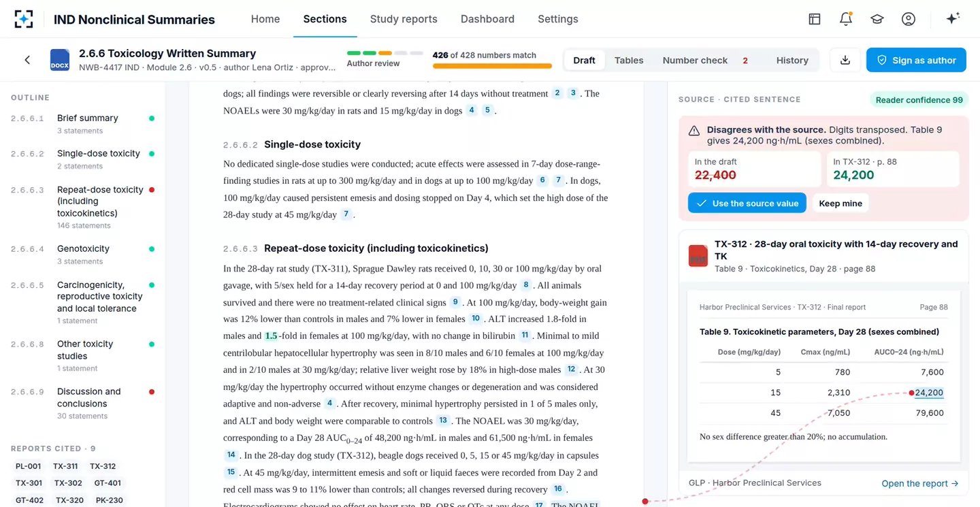Open the Study reports tab
The image size is (980, 507).
(x=404, y=19)
